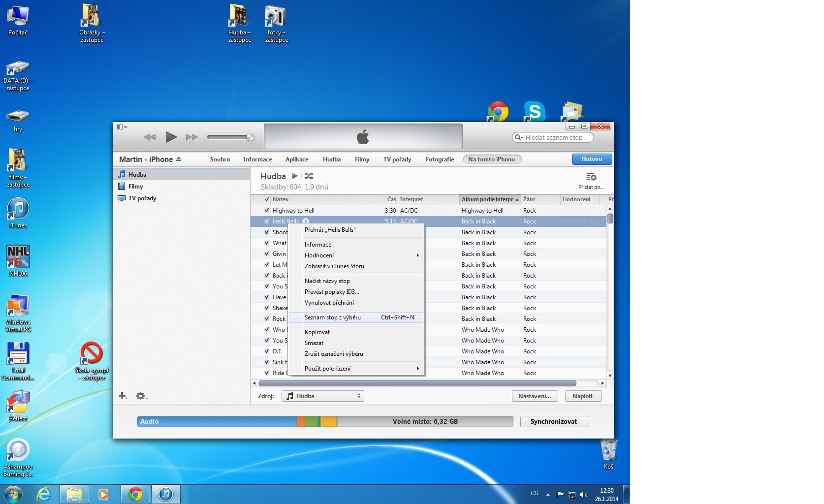824x504 pixels.
Task: Open the gear settings menu in sidebar
Action: pyautogui.click(x=141, y=396)
